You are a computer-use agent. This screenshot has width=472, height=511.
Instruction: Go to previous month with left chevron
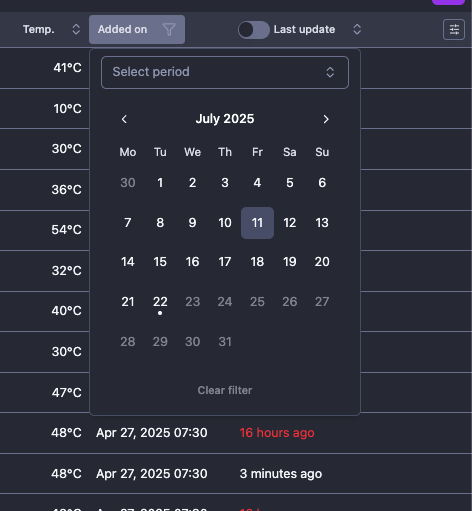(x=124, y=119)
